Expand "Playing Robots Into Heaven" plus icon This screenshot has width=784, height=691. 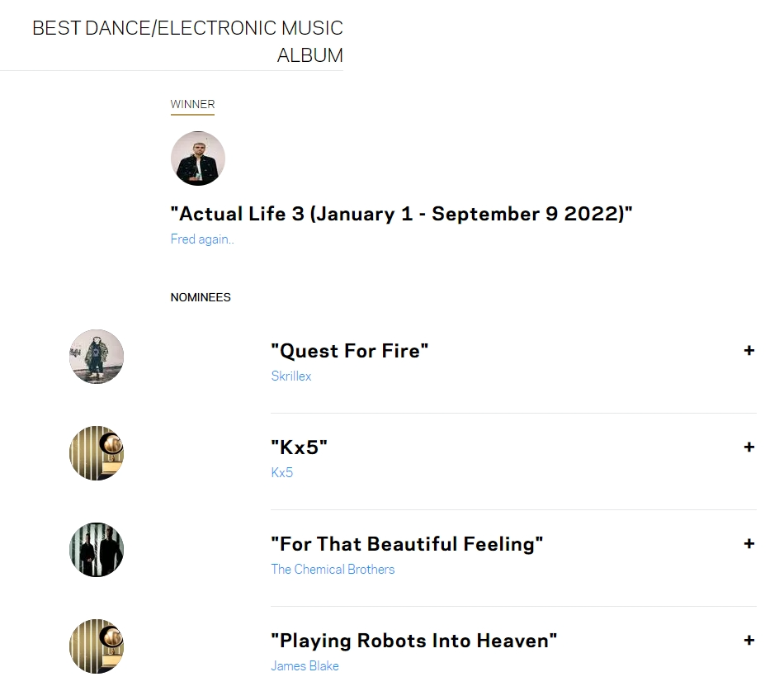tap(749, 640)
